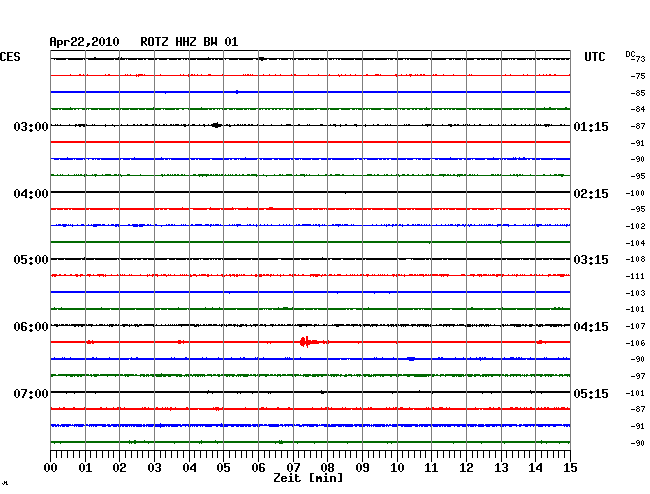Screen dimensions: 650x494
Task: Click the black signal burst on the 03:00 trace
Action: tap(216, 125)
